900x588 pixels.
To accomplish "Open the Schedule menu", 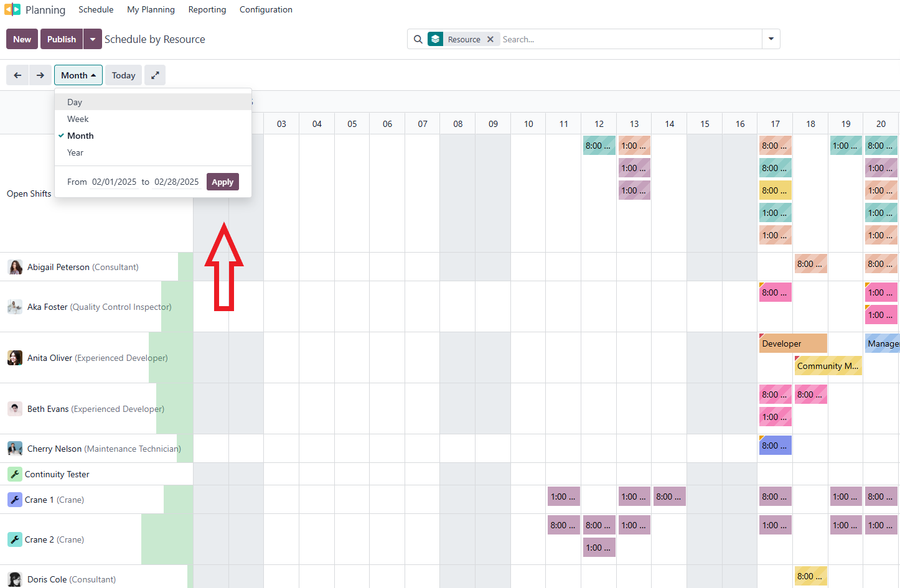I will coord(96,9).
